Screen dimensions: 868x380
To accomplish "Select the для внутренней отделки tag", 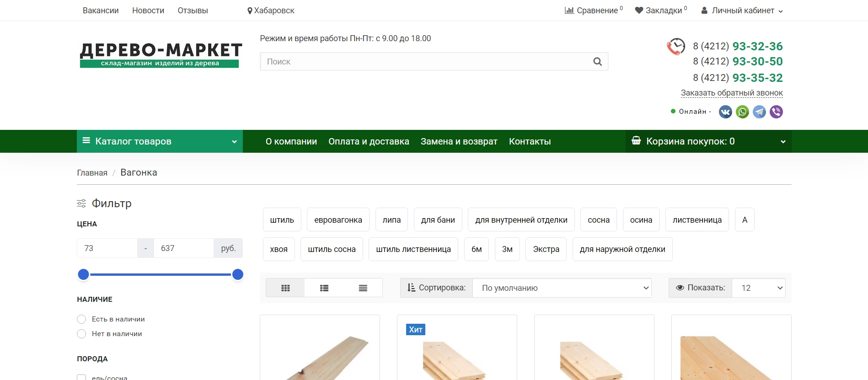I will pos(521,220).
